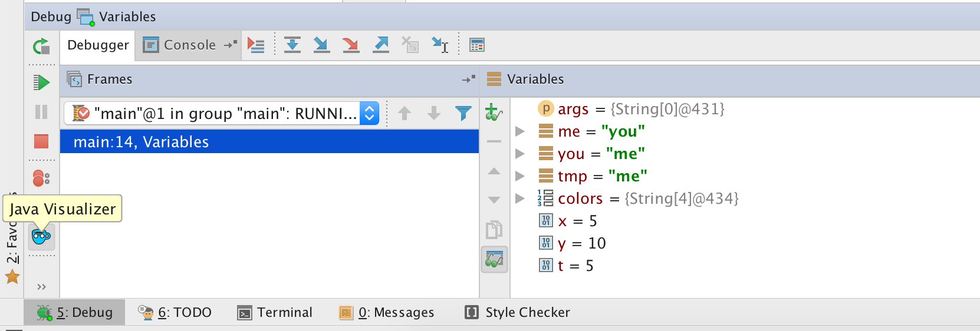Open the Evaluate Expression calculator icon

pyautogui.click(x=476, y=45)
